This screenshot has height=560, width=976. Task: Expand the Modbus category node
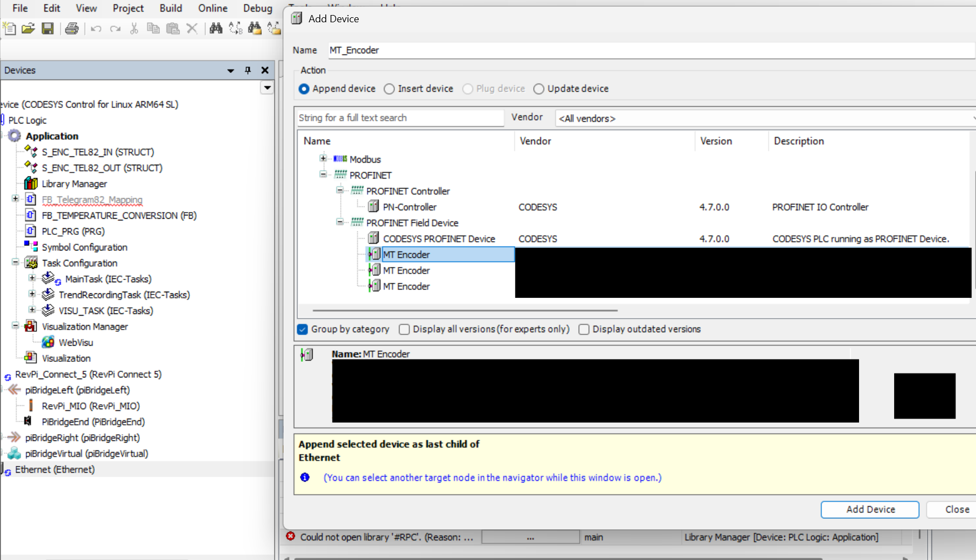pos(323,159)
